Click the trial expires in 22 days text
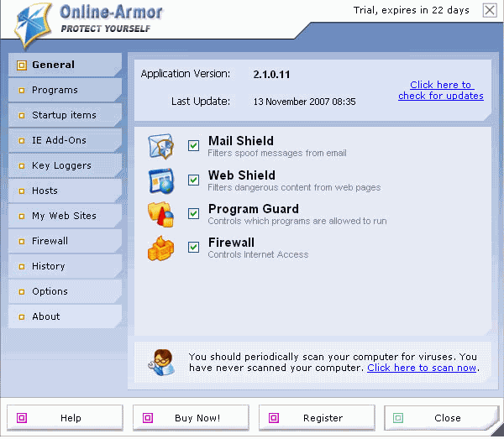This screenshot has width=504, height=439. (x=411, y=10)
